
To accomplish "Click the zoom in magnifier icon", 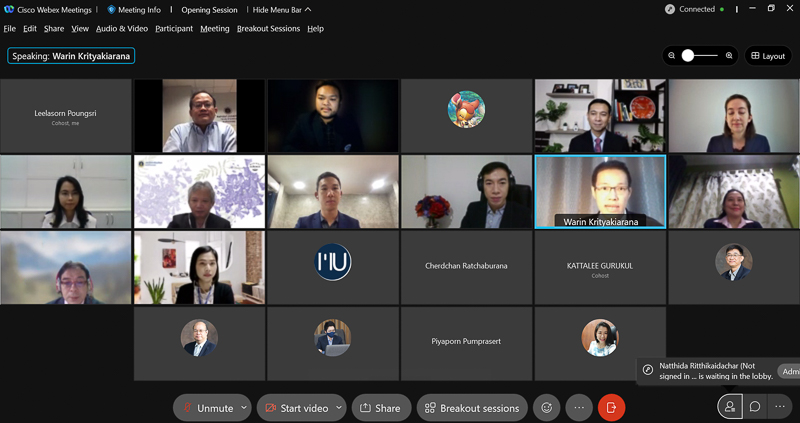I will tap(729, 56).
